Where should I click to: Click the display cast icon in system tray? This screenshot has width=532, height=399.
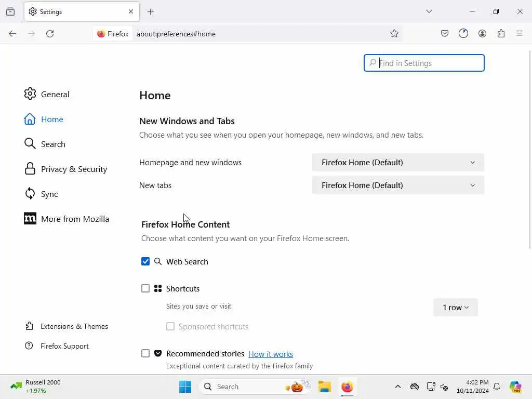(x=431, y=387)
